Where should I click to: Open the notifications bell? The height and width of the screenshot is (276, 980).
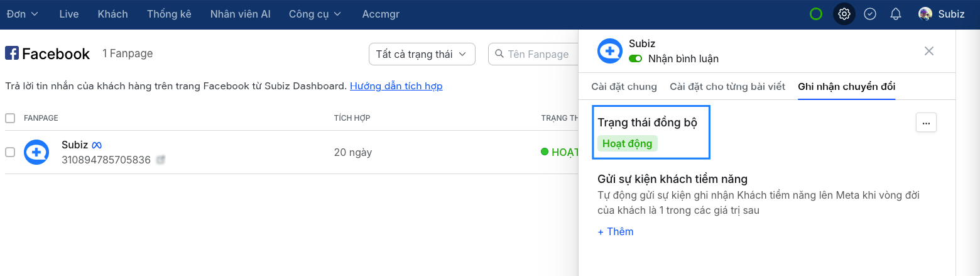(896, 14)
